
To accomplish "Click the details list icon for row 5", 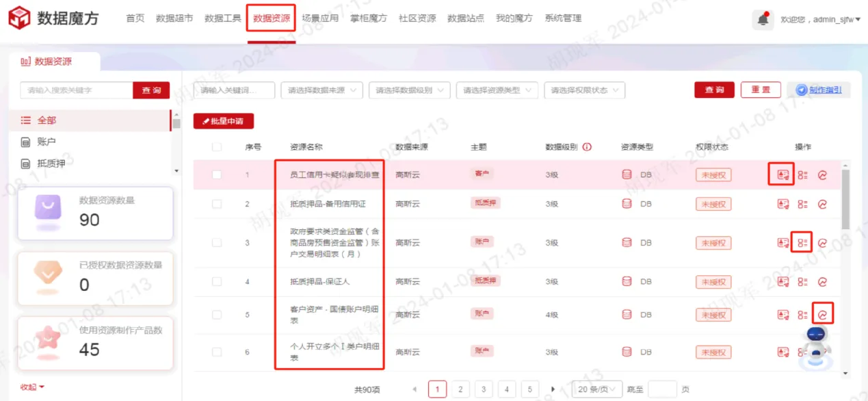I will 803,315.
